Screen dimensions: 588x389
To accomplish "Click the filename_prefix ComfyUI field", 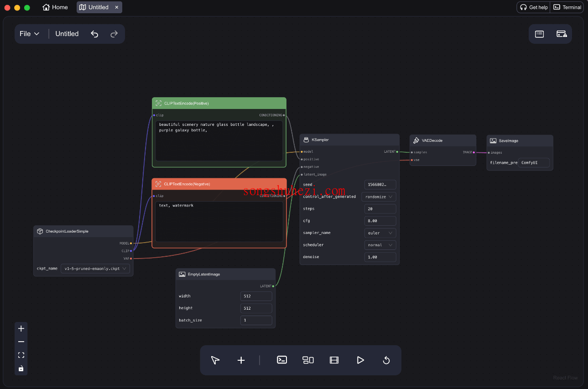I will pyautogui.click(x=534, y=162).
